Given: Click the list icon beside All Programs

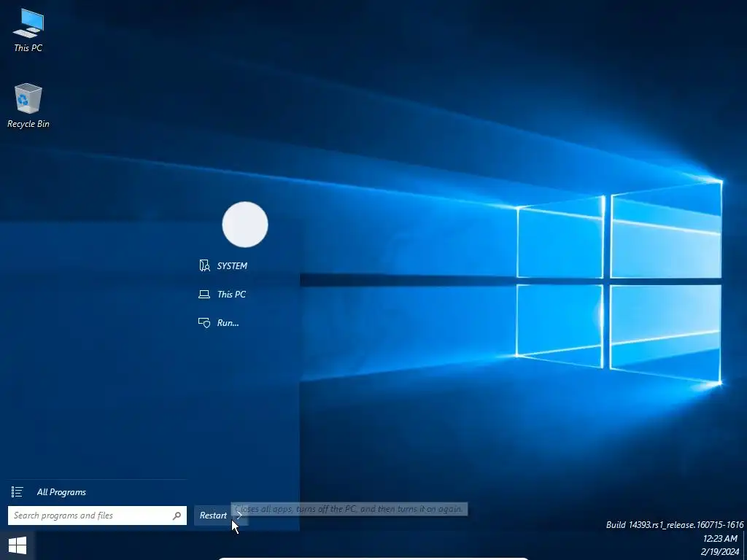Looking at the screenshot, I should click(18, 492).
